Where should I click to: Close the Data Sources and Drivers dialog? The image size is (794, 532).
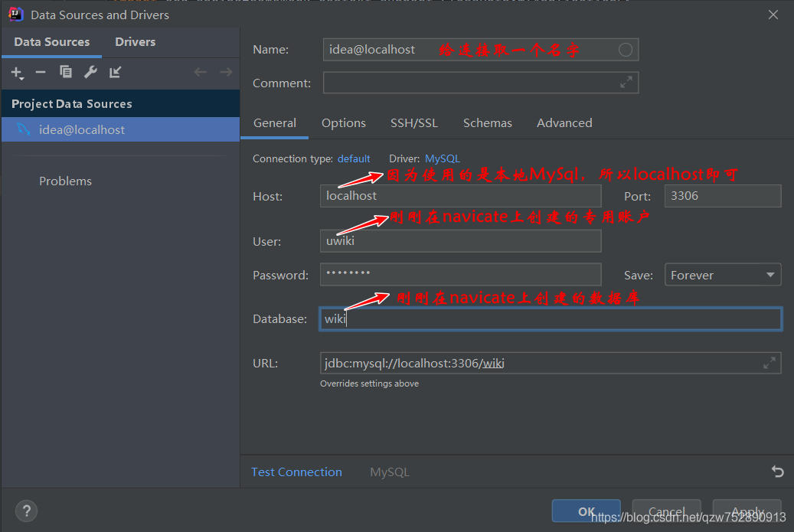(773, 15)
